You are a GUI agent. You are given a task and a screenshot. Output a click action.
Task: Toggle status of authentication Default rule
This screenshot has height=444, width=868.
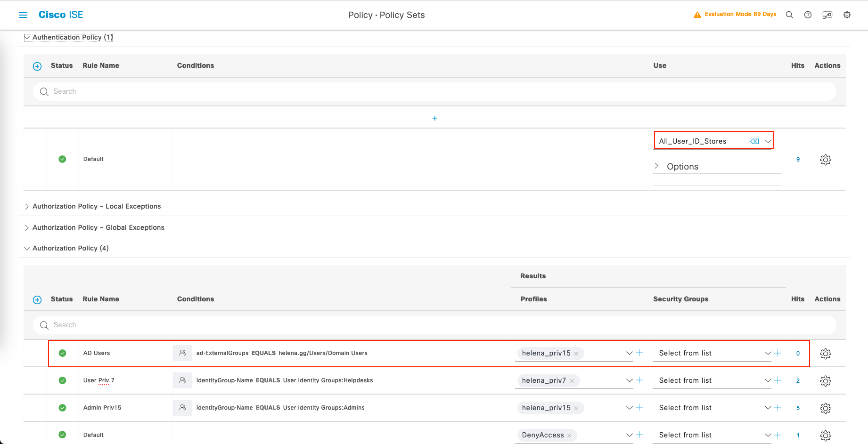(62, 159)
